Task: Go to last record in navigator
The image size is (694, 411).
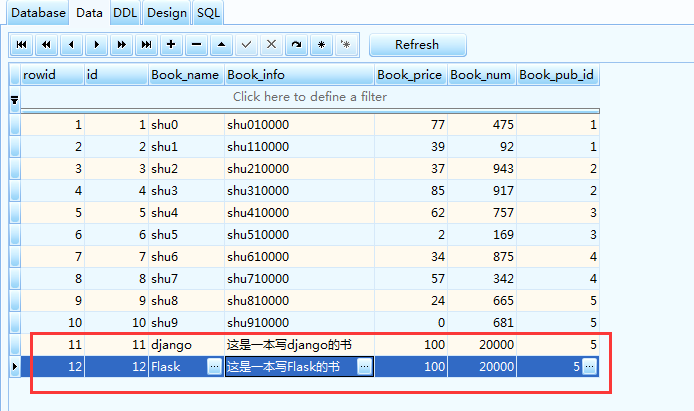Action: point(147,45)
